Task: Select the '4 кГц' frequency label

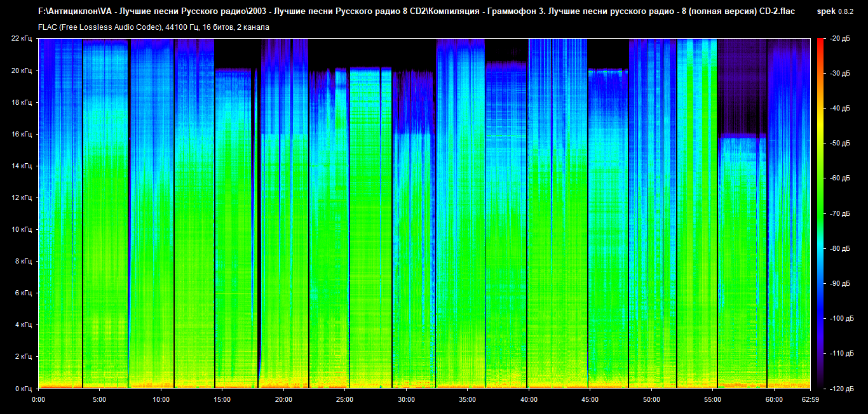Action: pyautogui.click(x=23, y=324)
